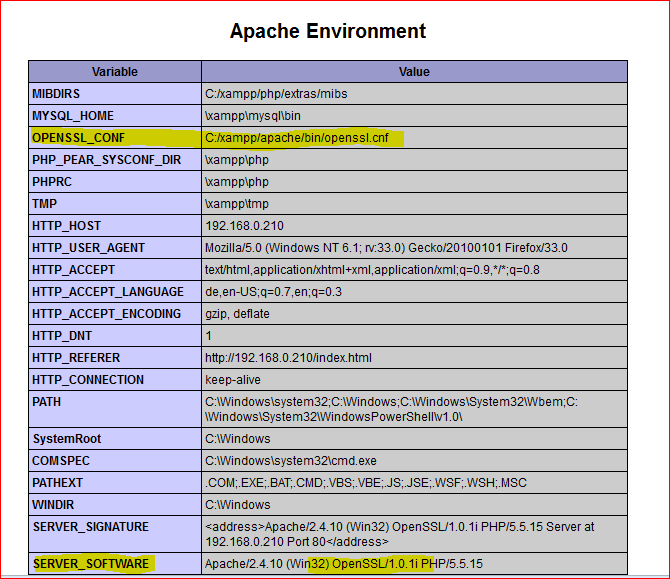Click the HTTP_ACCEPT_LANGUAGE variable name

point(108,292)
